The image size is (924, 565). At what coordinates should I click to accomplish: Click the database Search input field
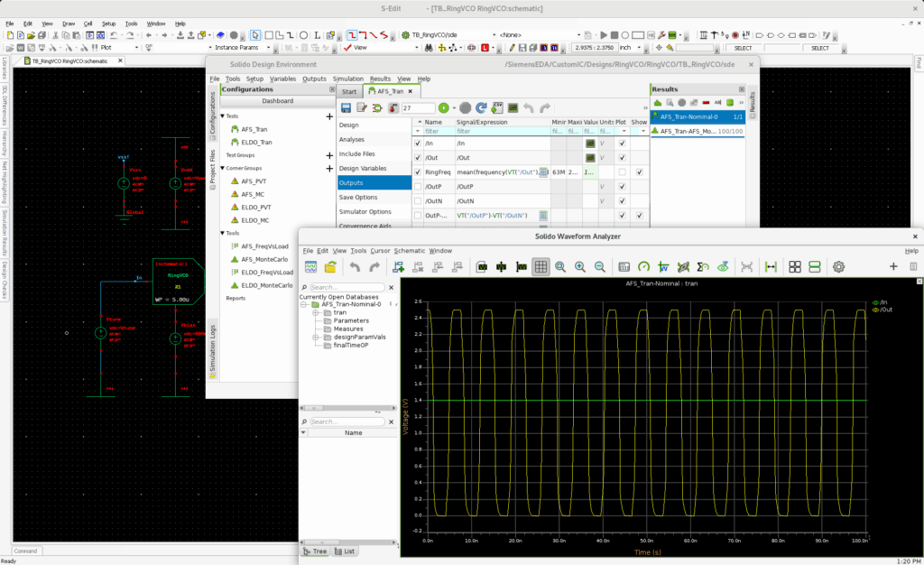(x=346, y=287)
